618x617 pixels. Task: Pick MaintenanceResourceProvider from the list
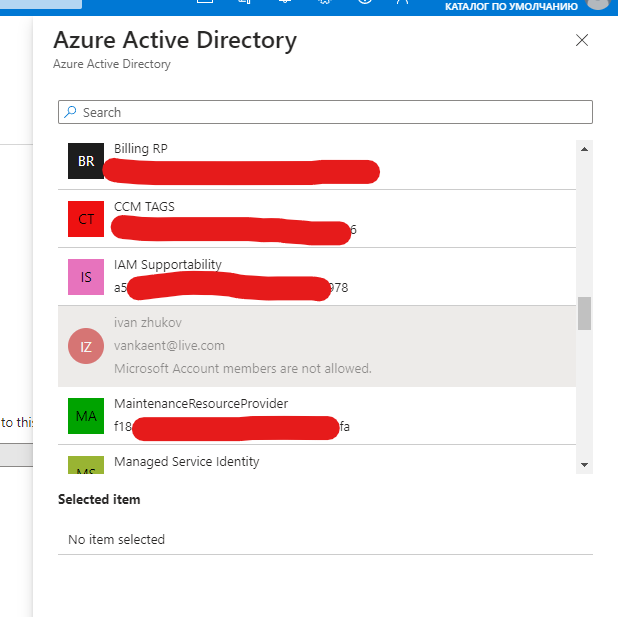[317, 416]
